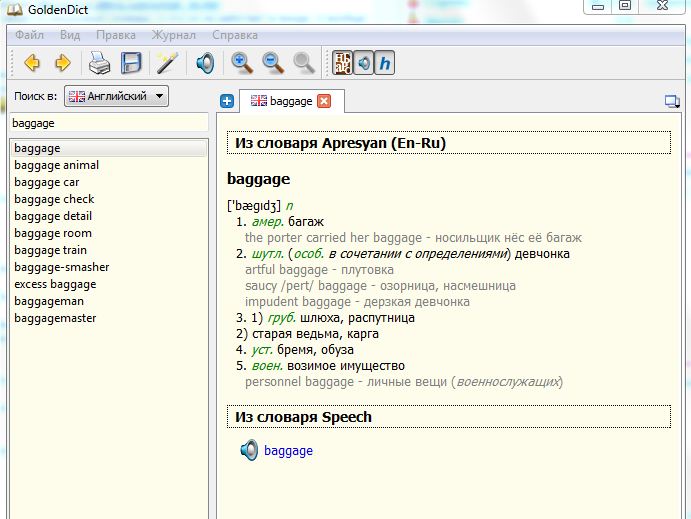Image resolution: width=691 pixels, height=519 pixels.
Task: Click the green 'воен.' label
Action: [267, 366]
